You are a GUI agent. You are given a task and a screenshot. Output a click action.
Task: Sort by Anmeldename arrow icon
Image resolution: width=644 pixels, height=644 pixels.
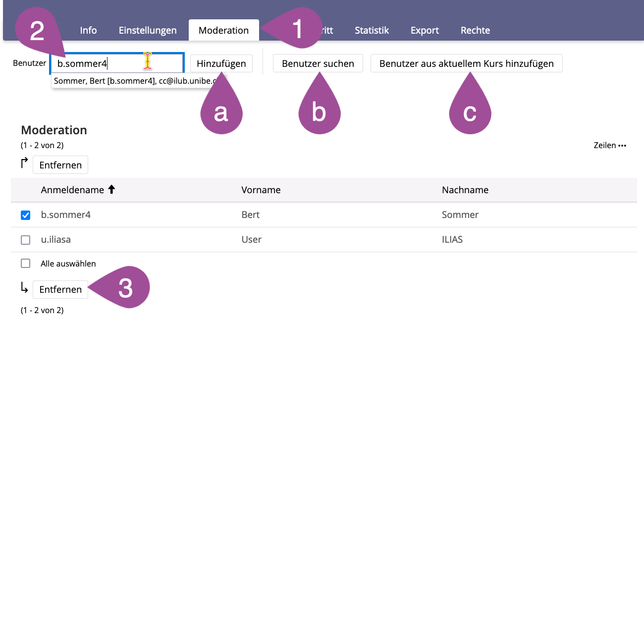pyautogui.click(x=111, y=189)
